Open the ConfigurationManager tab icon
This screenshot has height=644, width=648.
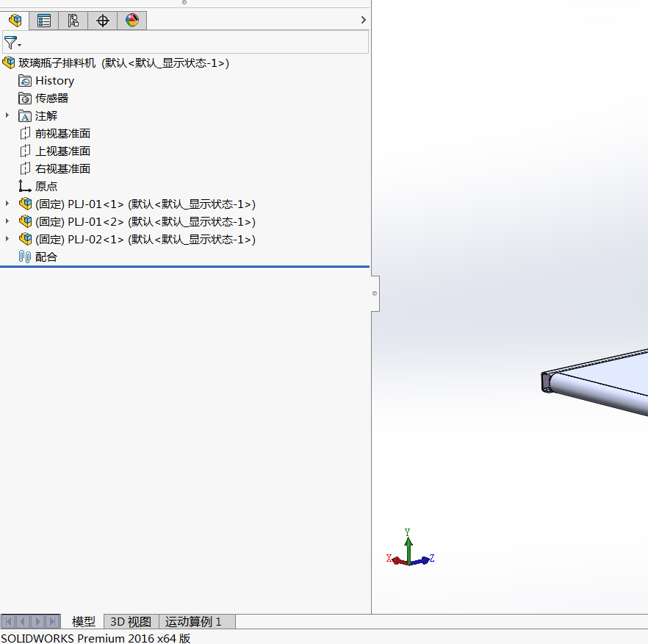(x=73, y=21)
